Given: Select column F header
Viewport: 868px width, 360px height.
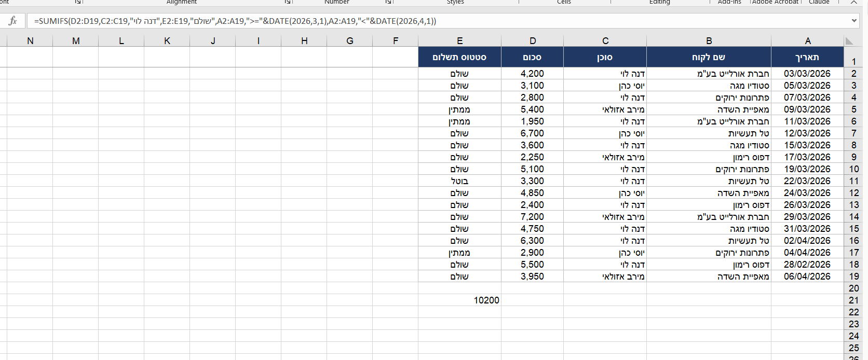Looking at the screenshot, I should pyautogui.click(x=396, y=41).
